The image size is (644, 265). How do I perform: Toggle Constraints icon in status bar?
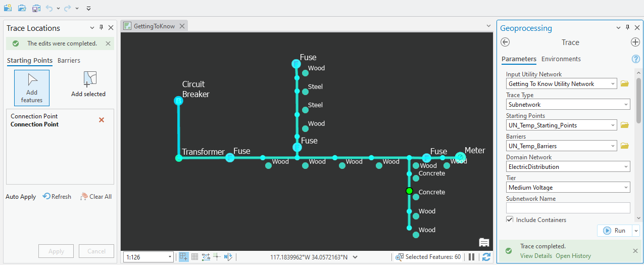pyautogui.click(x=206, y=257)
